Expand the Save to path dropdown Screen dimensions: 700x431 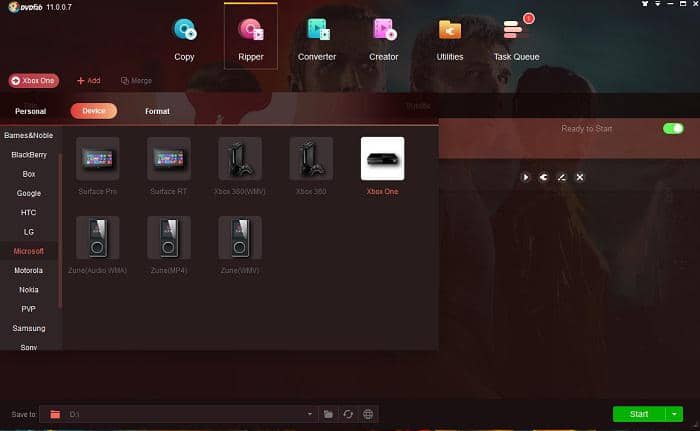[x=309, y=414]
